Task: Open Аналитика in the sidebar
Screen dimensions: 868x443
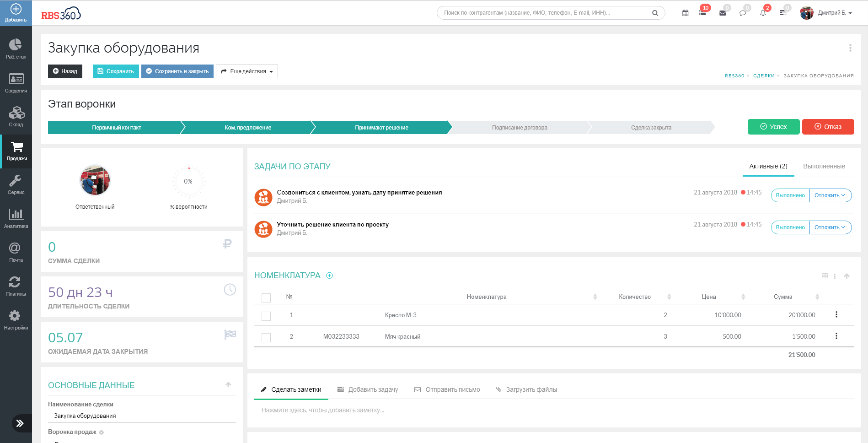Action: click(x=16, y=218)
